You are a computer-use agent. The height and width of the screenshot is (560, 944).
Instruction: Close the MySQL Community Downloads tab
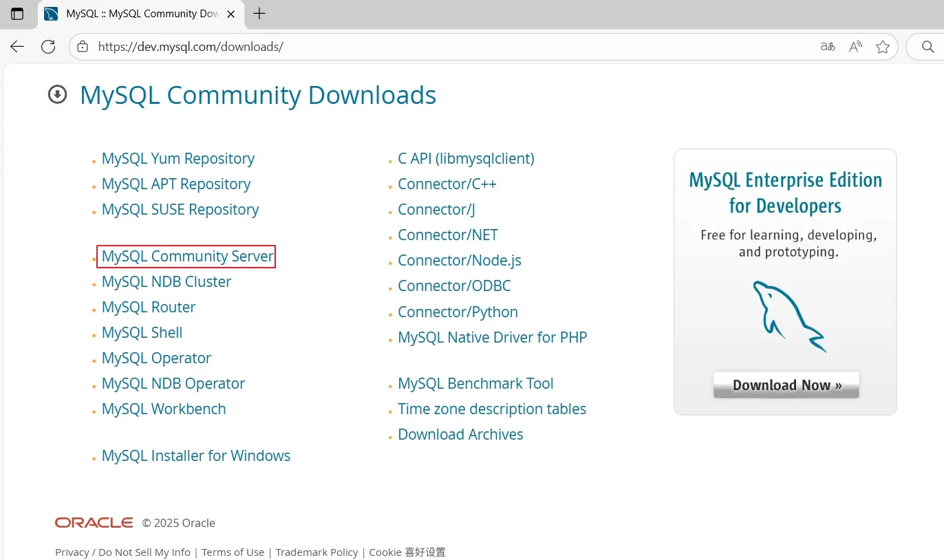click(230, 14)
